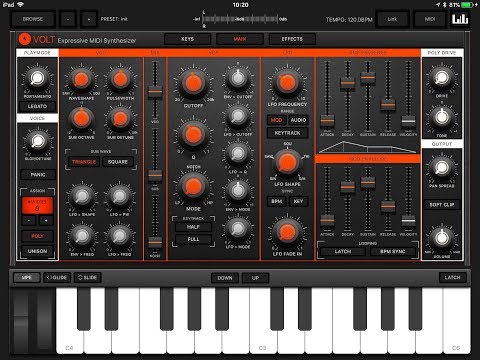Click the filter Q knob
Screen dimensions: 480x360
(193, 134)
